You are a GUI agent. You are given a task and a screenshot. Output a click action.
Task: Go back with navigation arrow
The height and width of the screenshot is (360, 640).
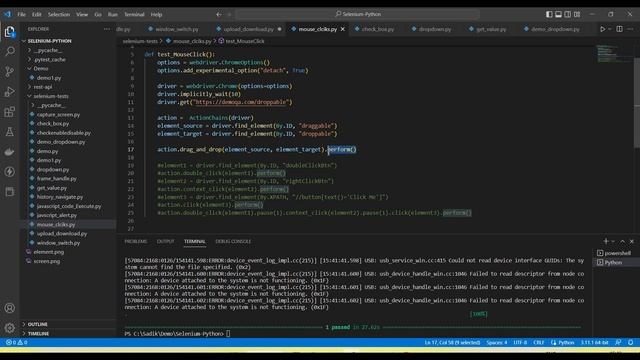219,14
